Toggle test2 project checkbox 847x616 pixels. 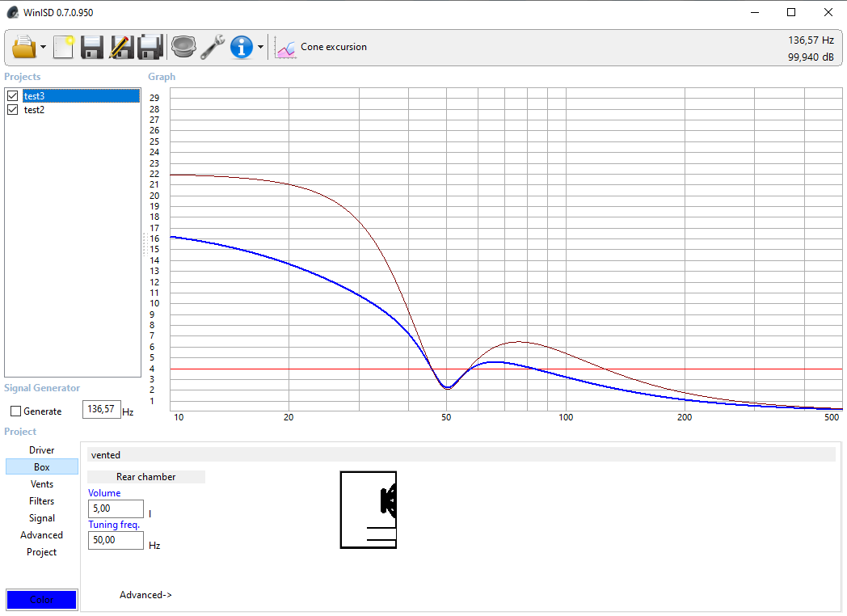(13, 110)
